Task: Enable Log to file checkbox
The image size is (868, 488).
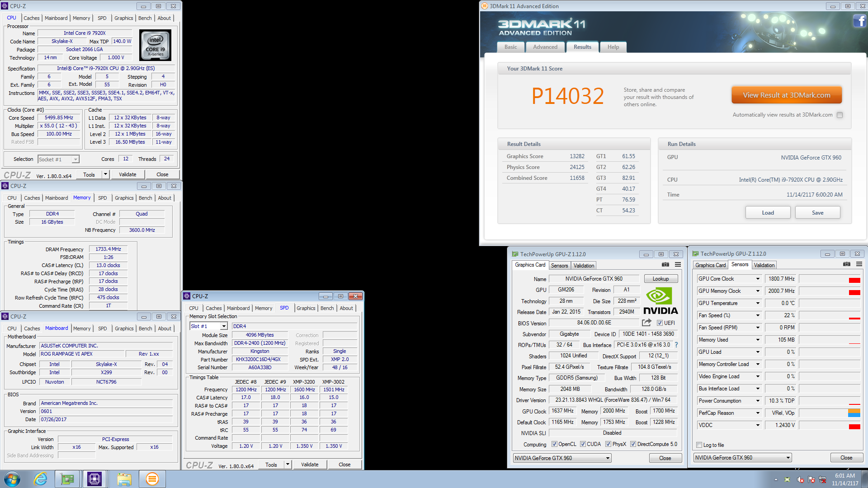Action: pos(699,445)
